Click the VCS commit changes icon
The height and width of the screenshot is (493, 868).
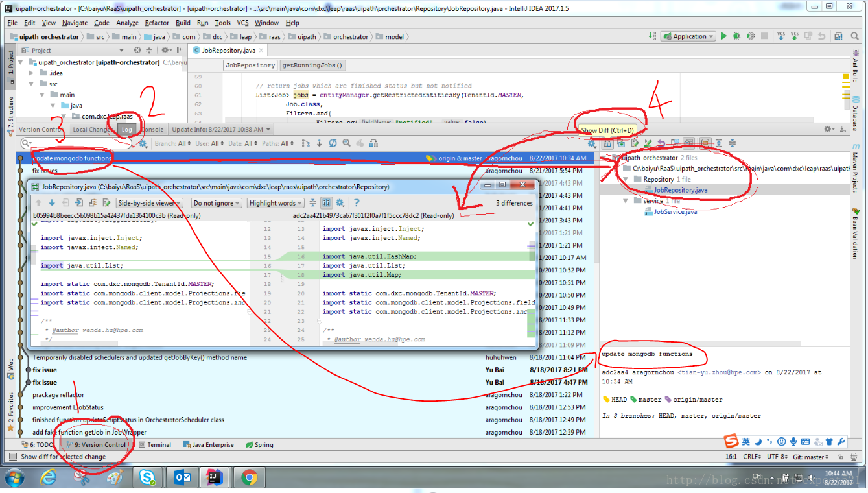pyautogui.click(x=795, y=36)
